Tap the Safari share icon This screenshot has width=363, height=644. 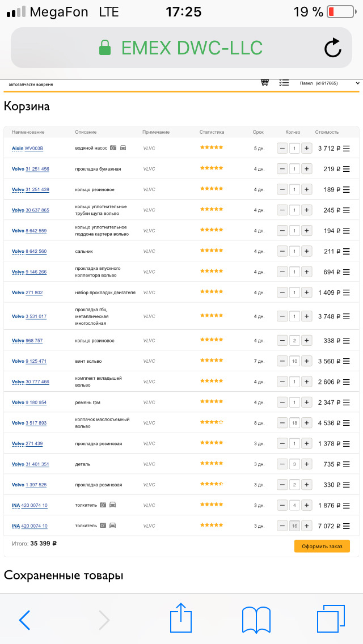click(181, 618)
